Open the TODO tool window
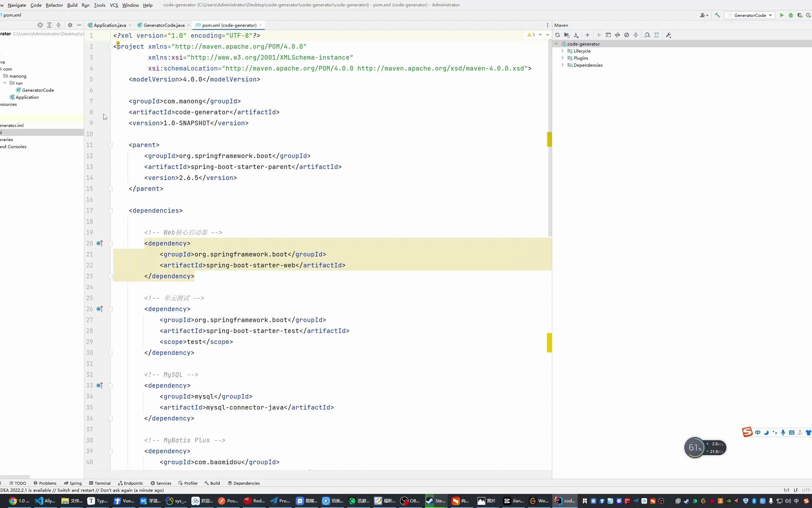Image resolution: width=812 pixels, height=508 pixels. tap(18, 483)
